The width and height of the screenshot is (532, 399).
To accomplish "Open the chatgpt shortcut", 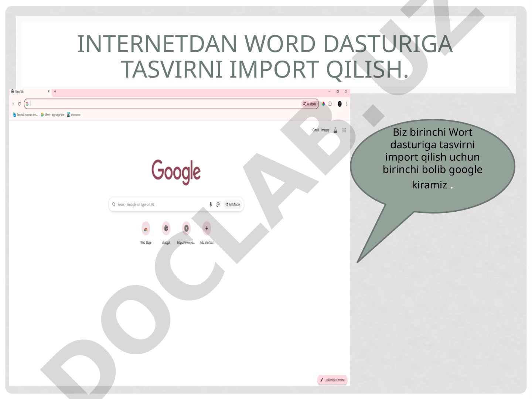I will (x=166, y=233).
